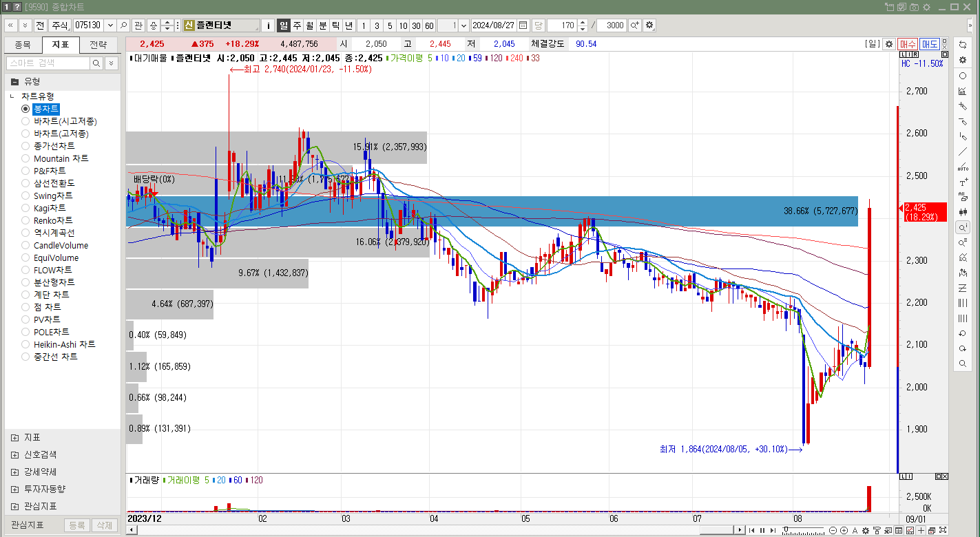980x537 pixels.
Task: Open the drawing toolbar settings gear
Action: [x=963, y=60]
